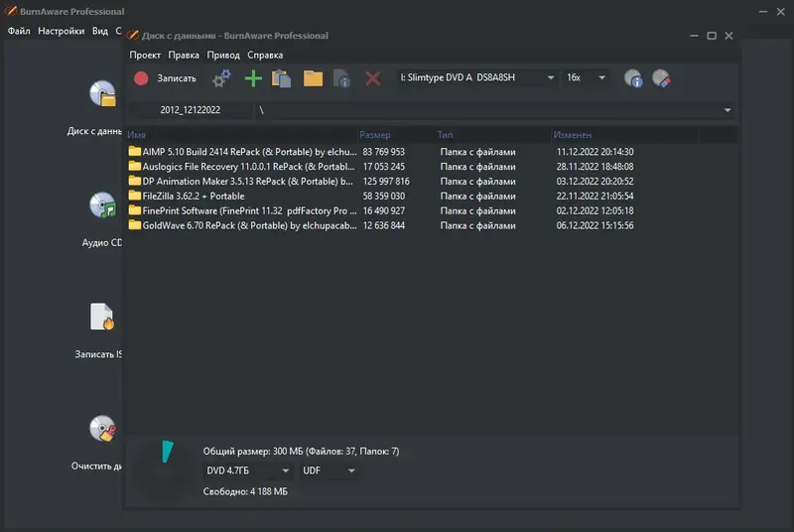Click the date 03.12.2022 20:20:52
The width and height of the screenshot is (794, 532).
pos(595,182)
